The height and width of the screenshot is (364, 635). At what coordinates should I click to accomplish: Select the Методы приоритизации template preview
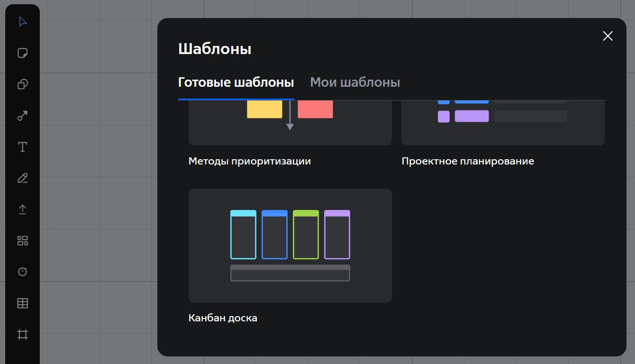[290, 122]
